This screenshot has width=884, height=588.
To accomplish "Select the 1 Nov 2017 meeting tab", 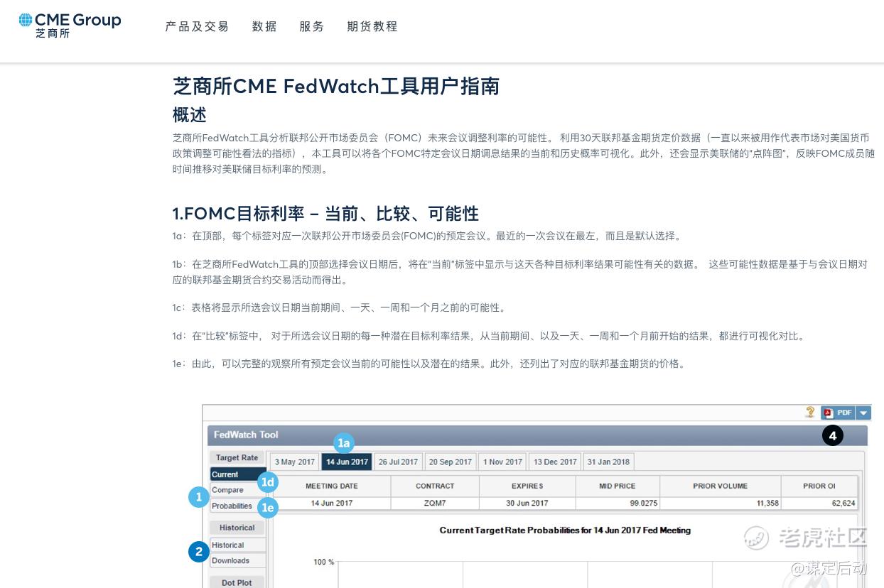I will click(x=502, y=462).
